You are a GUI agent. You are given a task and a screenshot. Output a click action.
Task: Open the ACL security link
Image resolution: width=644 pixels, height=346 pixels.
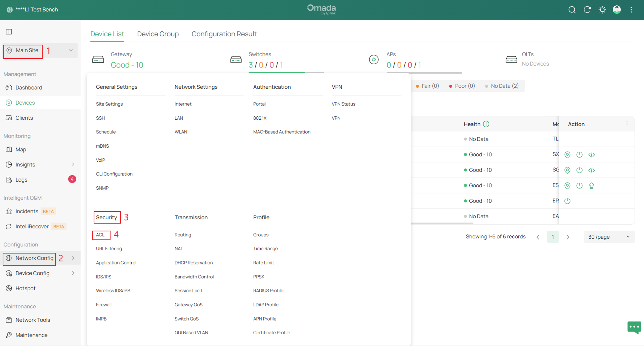point(100,235)
